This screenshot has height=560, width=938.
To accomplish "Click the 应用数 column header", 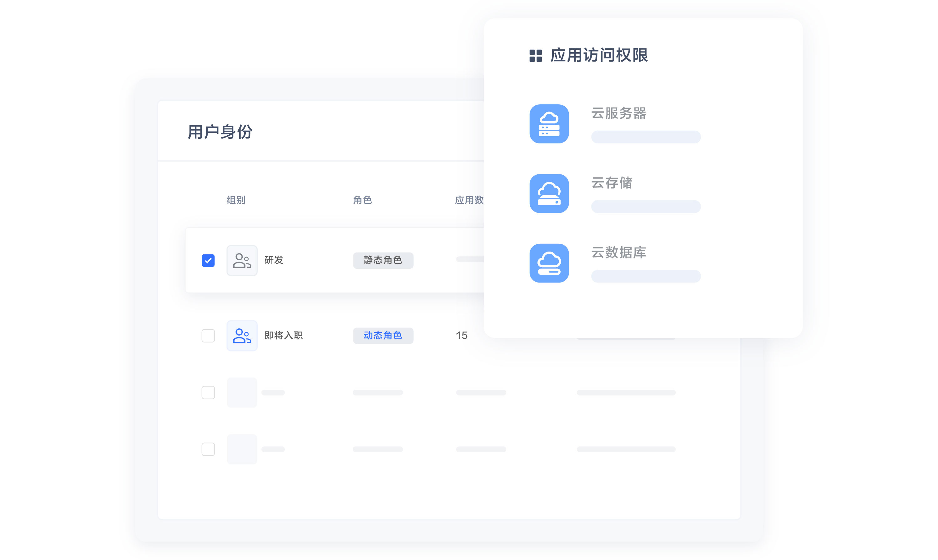I will pyautogui.click(x=469, y=200).
